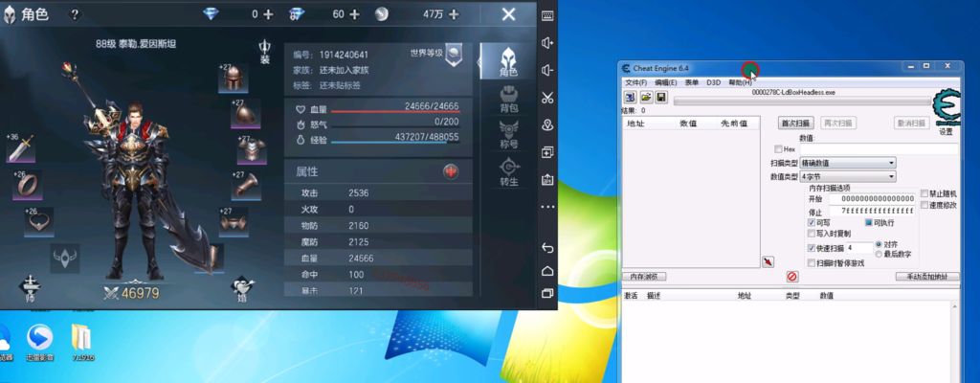Click the red arrow copy-to-address-list icon
Screen dimensions: 980x383
pos(768,261)
